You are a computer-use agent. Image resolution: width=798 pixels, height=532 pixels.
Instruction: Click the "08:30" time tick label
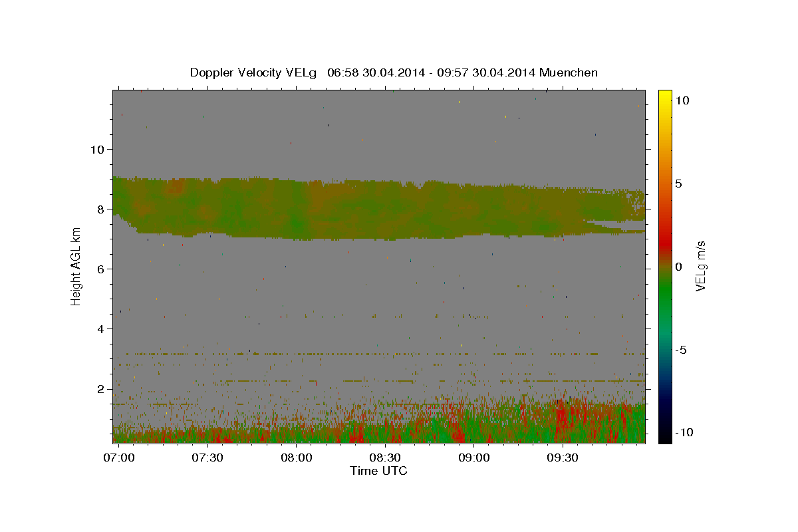point(384,458)
